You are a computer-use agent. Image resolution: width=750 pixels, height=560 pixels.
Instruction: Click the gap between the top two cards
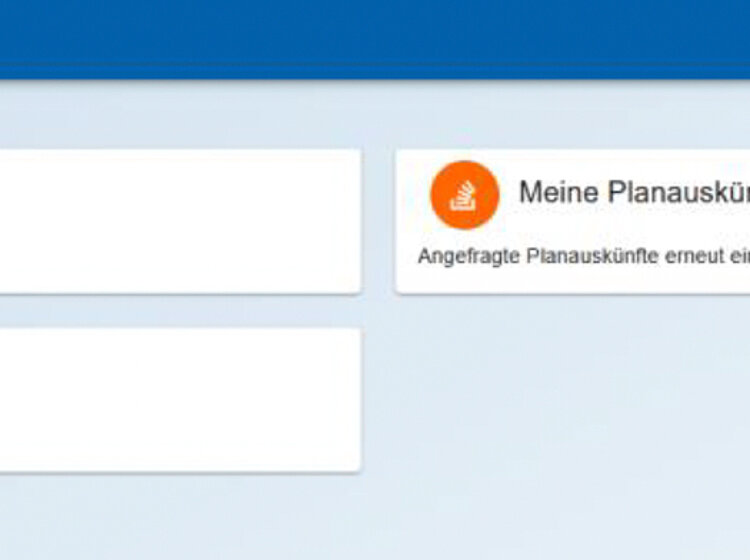tap(378, 221)
